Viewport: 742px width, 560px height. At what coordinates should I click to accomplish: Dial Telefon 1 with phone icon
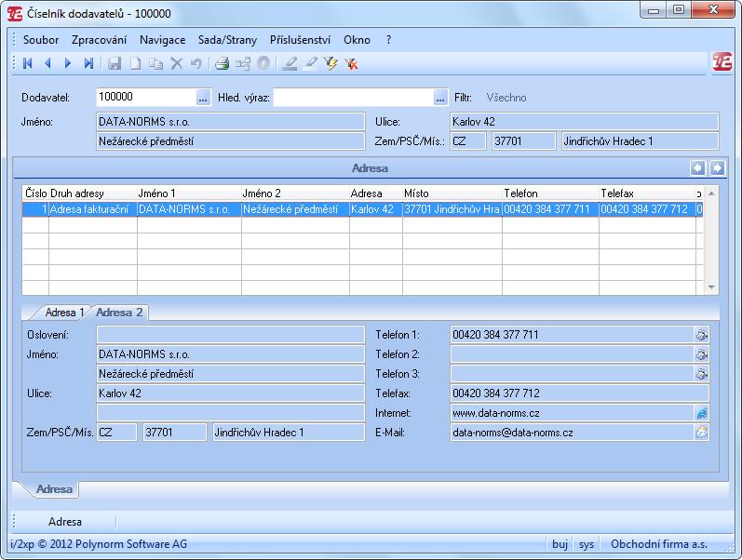[701, 335]
